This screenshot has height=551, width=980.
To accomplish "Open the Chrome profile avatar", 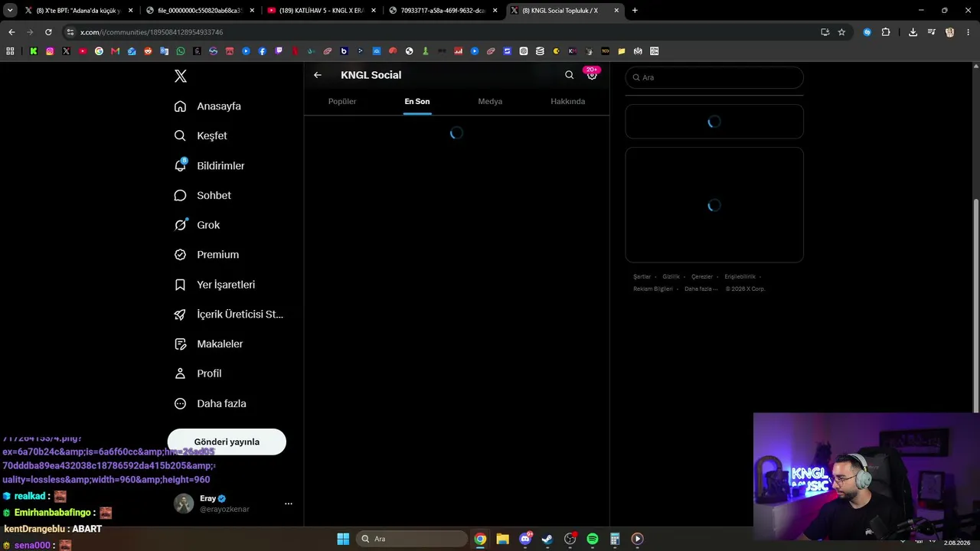I will click(950, 32).
